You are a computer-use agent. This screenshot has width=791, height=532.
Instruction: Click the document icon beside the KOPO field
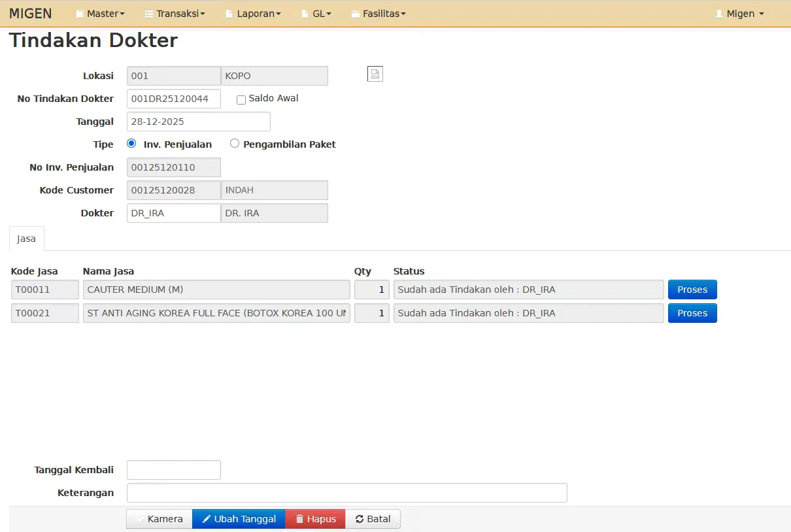(375, 74)
